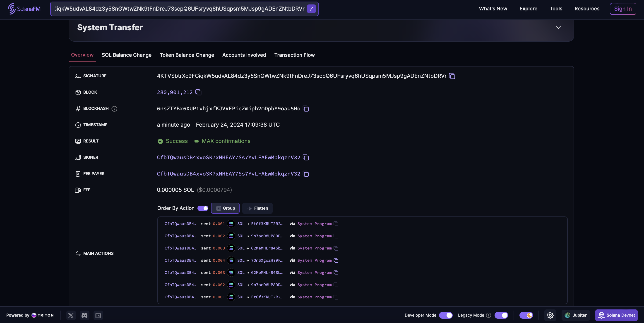Expand the System Transfer panel chevron
The height and width of the screenshot is (323, 644).
pos(558,27)
